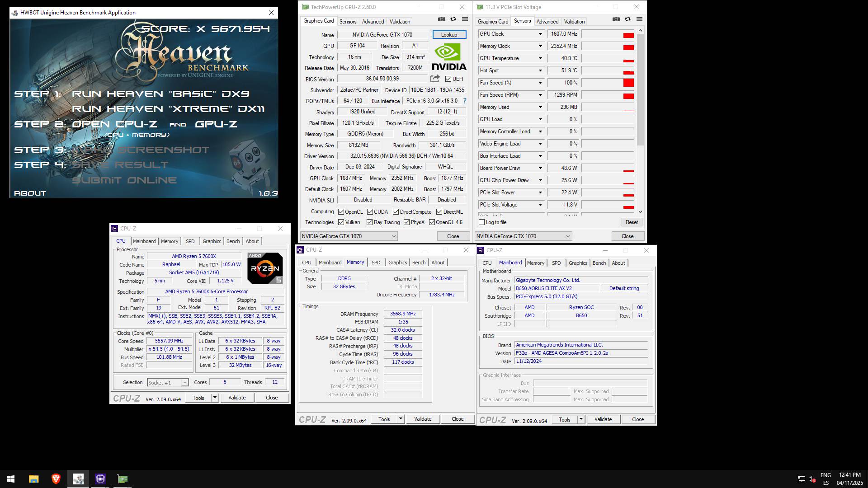
Task: Toggle the Ray Tracing checkbox
Action: (369, 222)
